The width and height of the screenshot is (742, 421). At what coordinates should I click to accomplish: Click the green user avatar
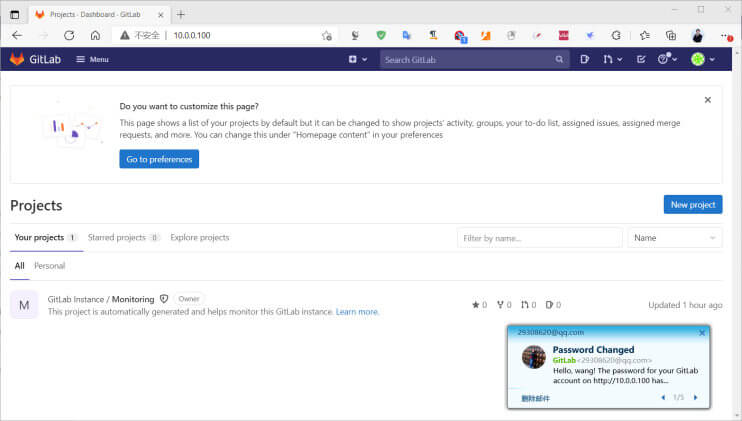[x=698, y=59]
